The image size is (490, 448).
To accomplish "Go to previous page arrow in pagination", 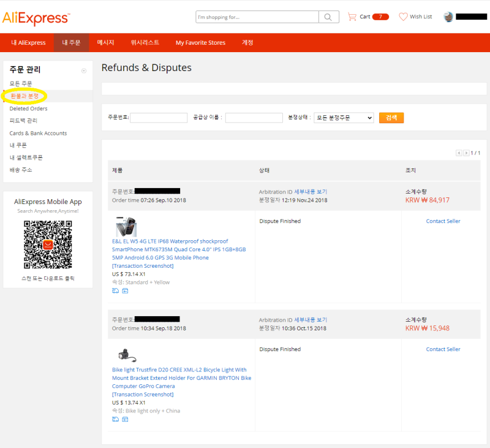I will click(x=459, y=153).
